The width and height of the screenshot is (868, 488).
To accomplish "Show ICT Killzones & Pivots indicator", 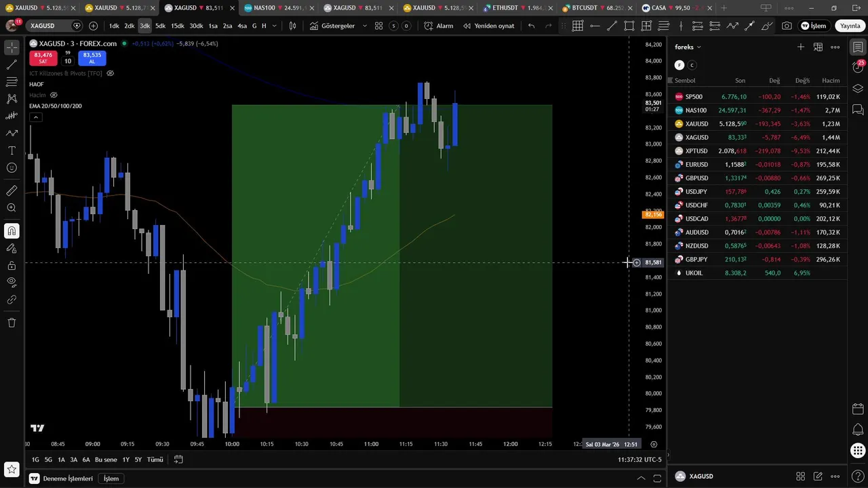I will click(110, 73).
